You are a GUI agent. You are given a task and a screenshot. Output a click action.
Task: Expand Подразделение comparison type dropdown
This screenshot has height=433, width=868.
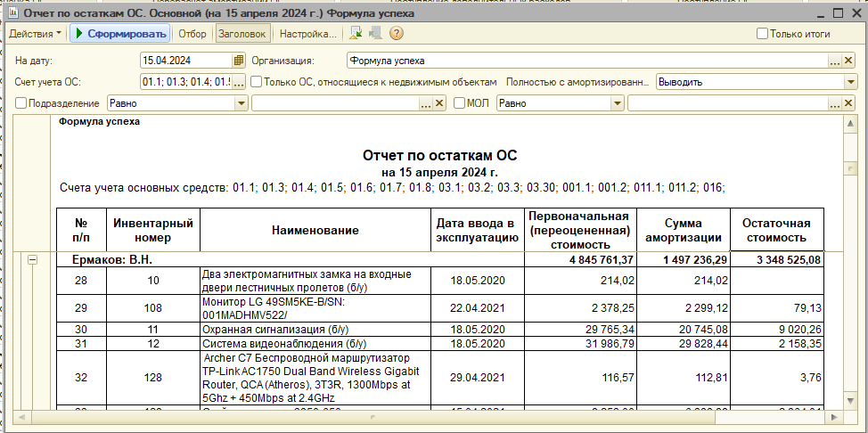(x=241, y=103)
